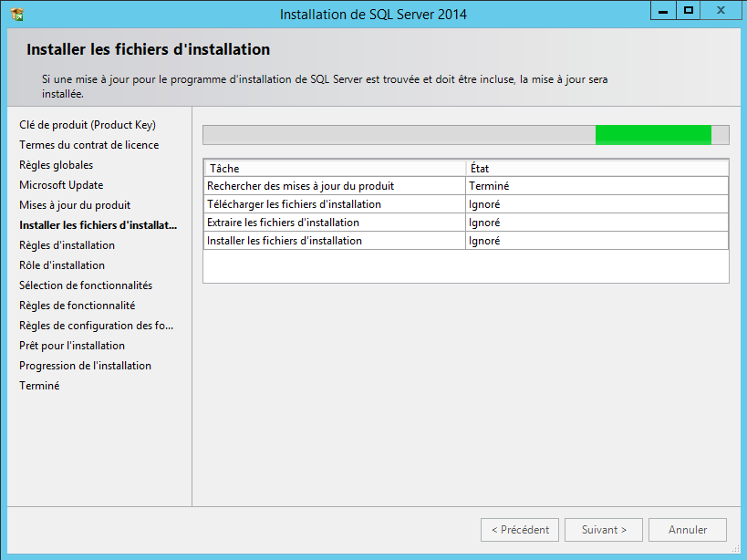Click the window title Installation de SQL Server 2014
Viewport: 747px width, 560px height.
click(373, 15)
